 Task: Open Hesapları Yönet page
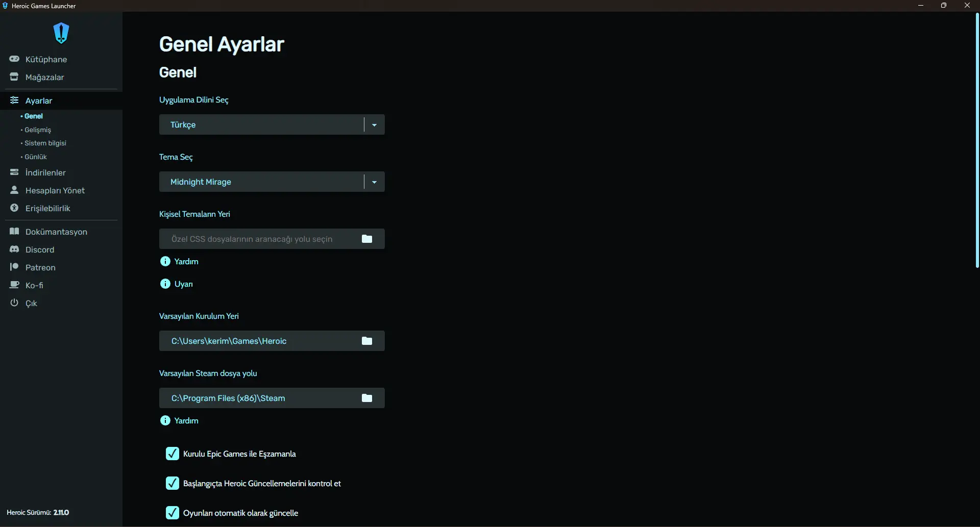[61, 190]
